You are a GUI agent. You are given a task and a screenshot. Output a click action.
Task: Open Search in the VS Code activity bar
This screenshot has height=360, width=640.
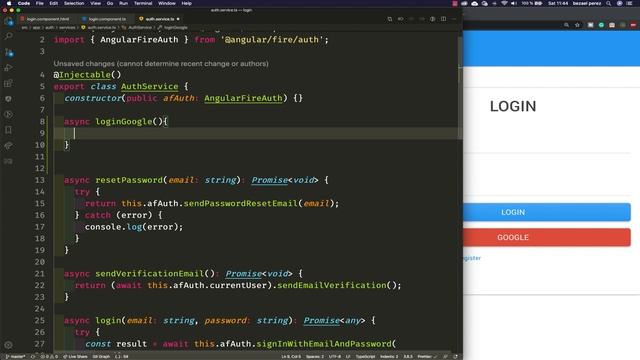[9, 36]
